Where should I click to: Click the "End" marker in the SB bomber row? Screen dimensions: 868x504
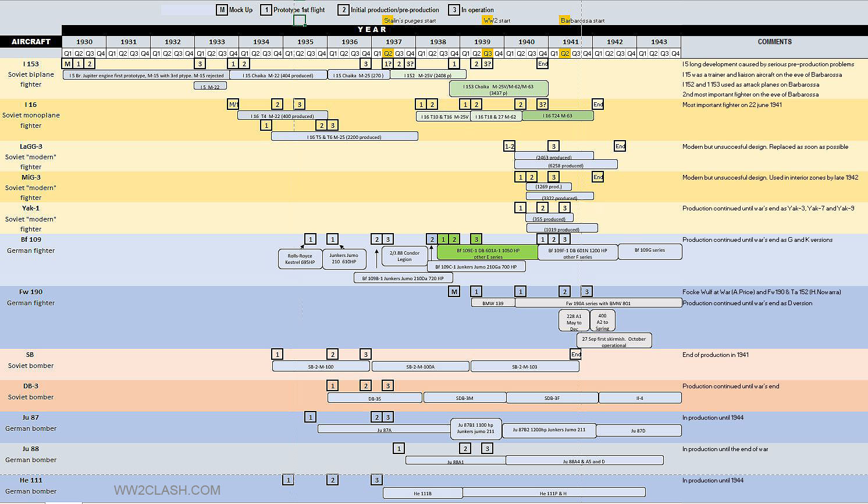576,354
